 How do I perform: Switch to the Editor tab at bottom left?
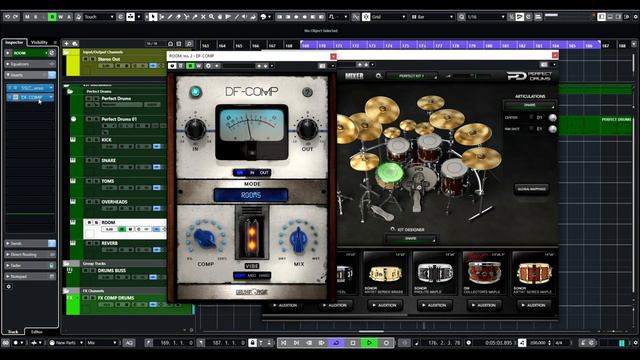coord(37,332)
